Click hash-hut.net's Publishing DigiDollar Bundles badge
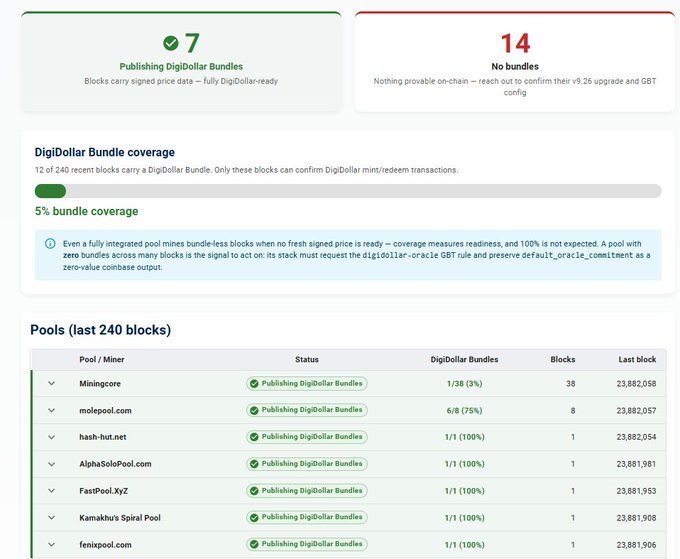 [307, 437]
